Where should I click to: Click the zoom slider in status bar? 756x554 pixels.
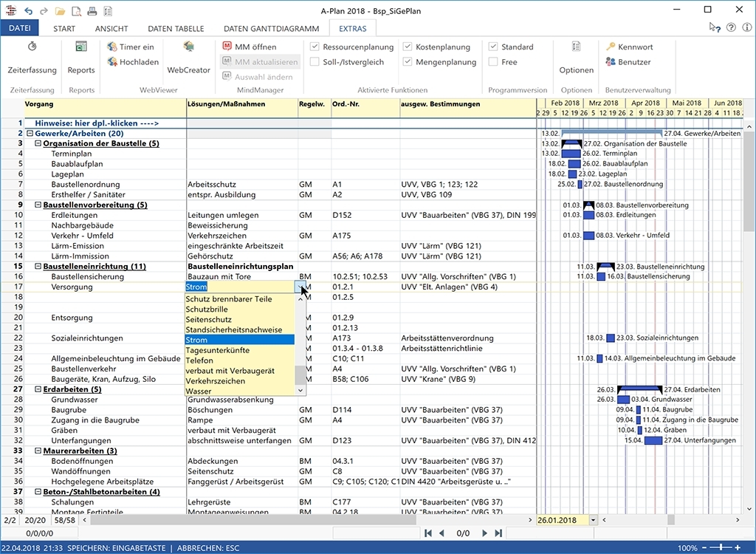pos(720,547)
